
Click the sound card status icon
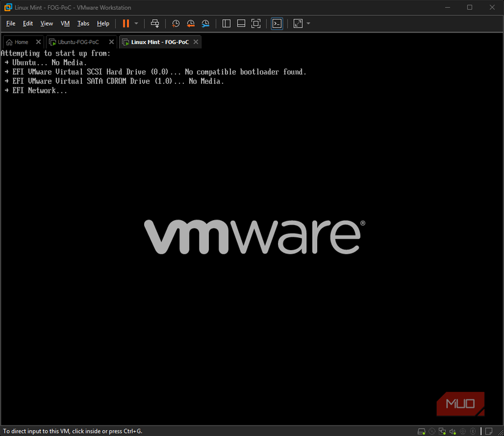pos(453,431)
